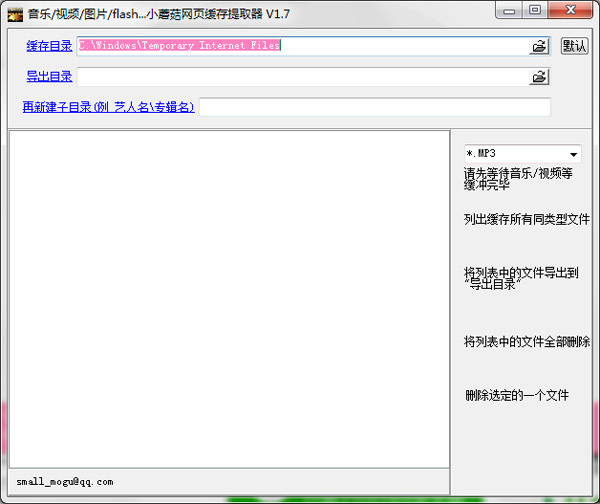Open the 缓存目录 link

[49, 46]
